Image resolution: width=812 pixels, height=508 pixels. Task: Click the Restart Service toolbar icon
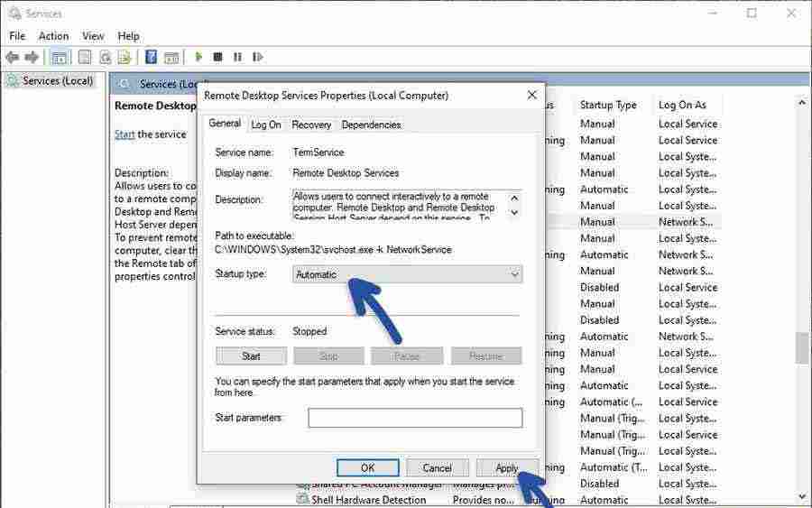[257, 57]
